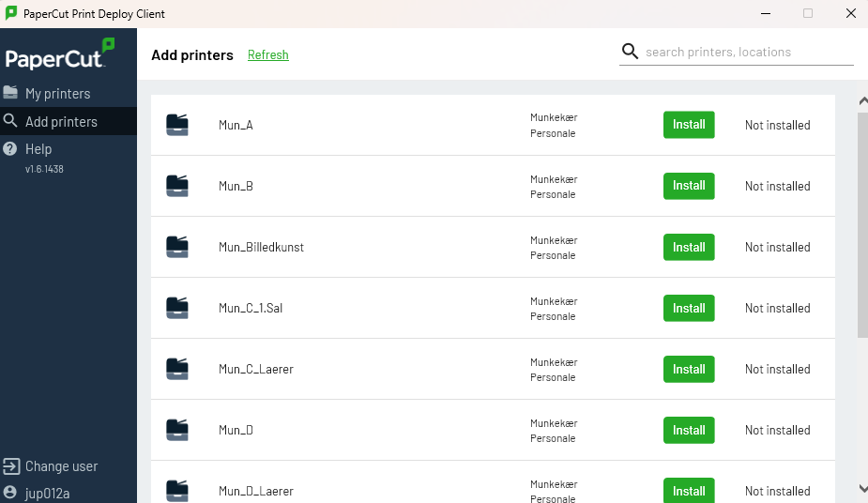Focus the search printers, locations field
The width and height of the screenshot is (868, 503).
pyautogui.click(x=748, y=52)
